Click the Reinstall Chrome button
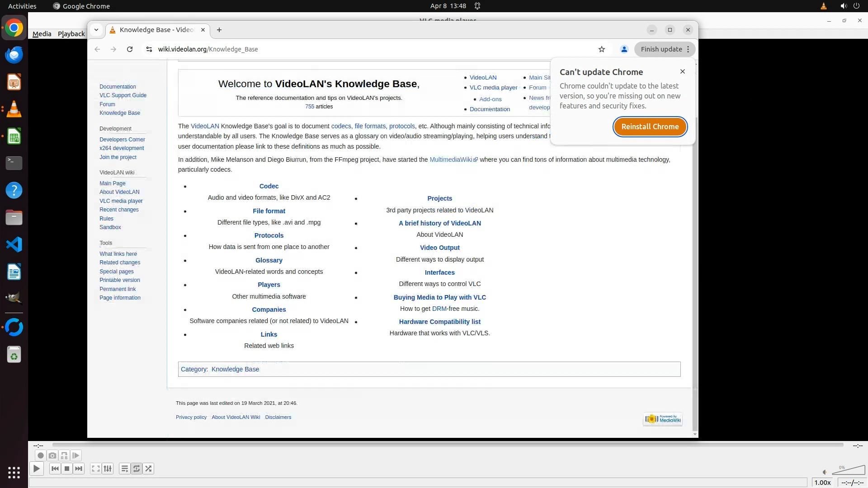 tap(650, 127)
